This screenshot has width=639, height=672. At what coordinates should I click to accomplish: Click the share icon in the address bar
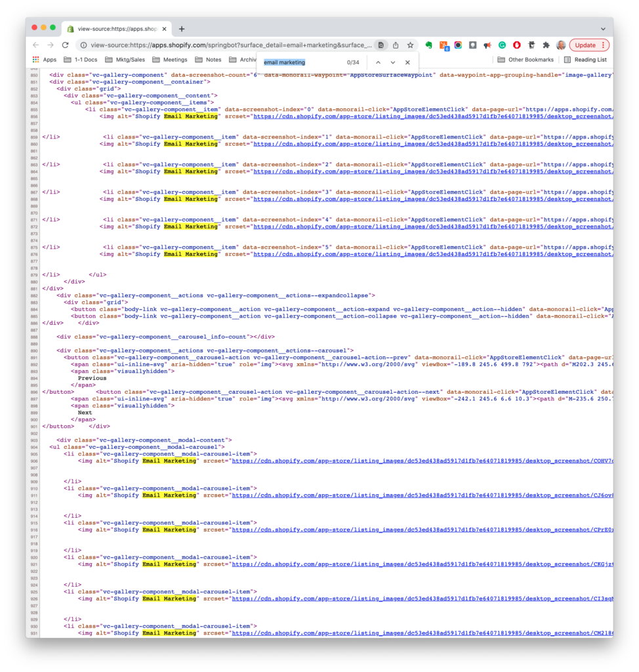(x=396, y=45)
